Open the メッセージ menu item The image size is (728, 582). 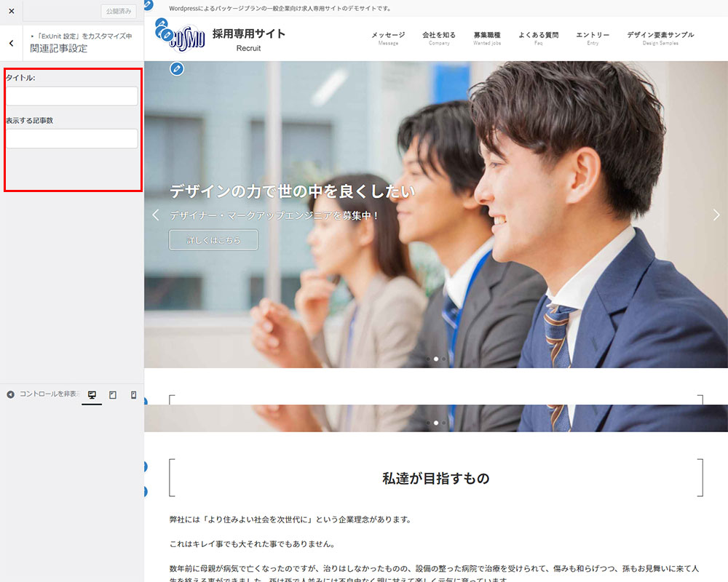[x=388, y=38]
